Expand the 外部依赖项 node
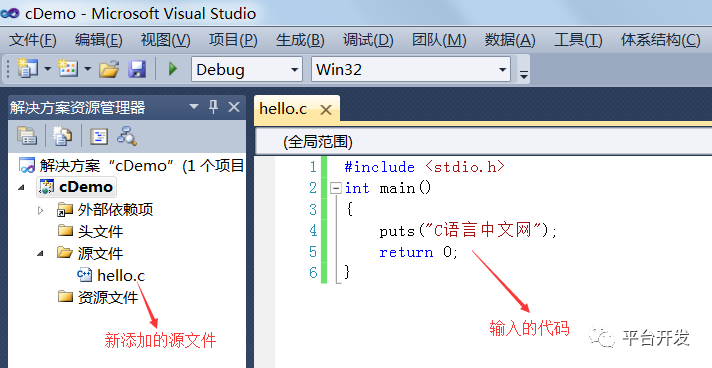This screenshot has width=712, height=368. click(x=41, y=210)
